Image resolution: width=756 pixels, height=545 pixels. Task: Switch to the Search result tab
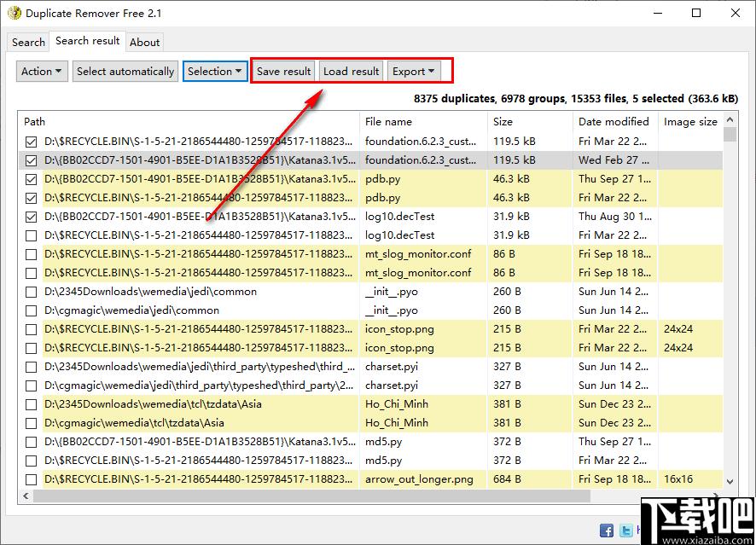coord(87,41)
